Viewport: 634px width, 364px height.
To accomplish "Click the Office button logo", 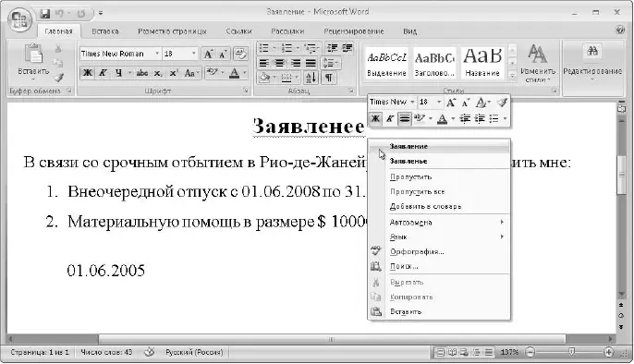I will click(x=19, y=19).
